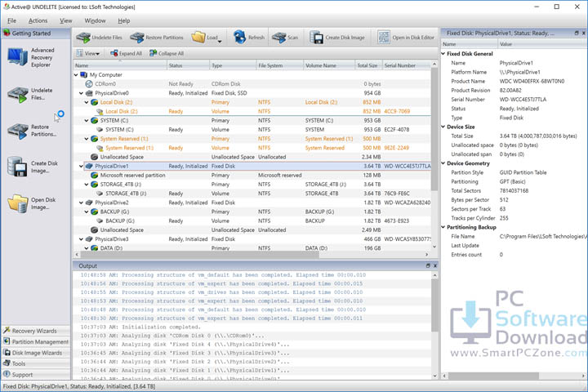The width and height of the screenshot is (588, 392).
Task: Click the Undelete Files toolbar icon
Action: pyautogui.click(x=83, y=38)
